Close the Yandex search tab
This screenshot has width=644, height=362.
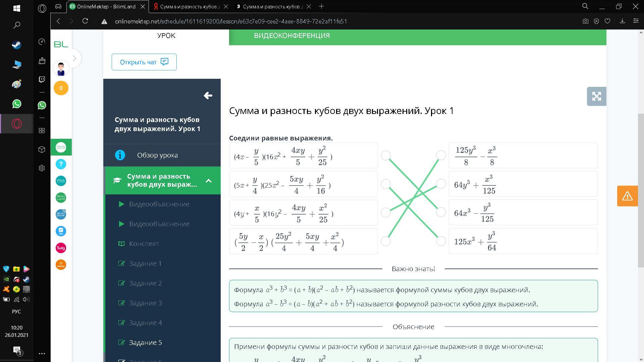(x=226, y=6)
